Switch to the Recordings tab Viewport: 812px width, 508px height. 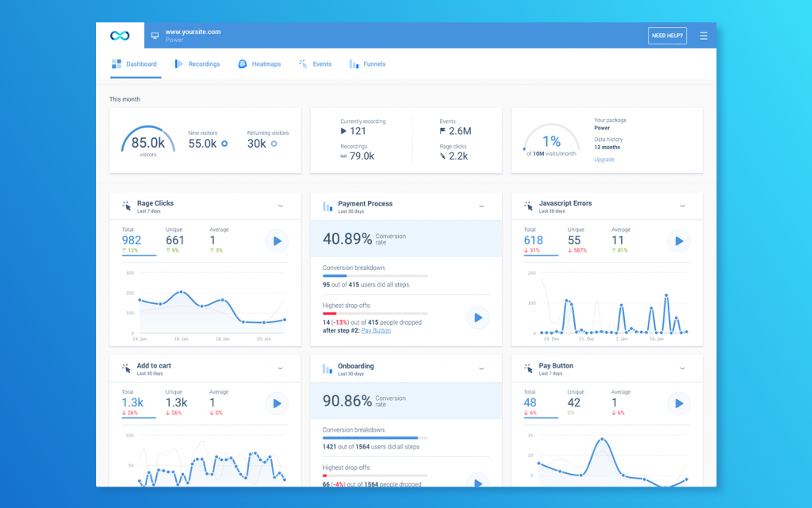point(197,63)
